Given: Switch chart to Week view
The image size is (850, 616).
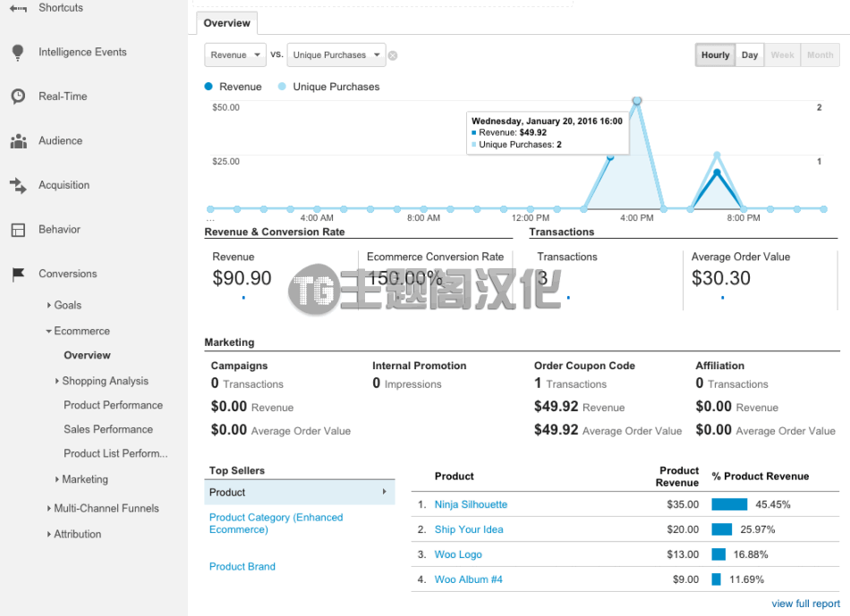Looking at the screenshot, I should [782, 55].
